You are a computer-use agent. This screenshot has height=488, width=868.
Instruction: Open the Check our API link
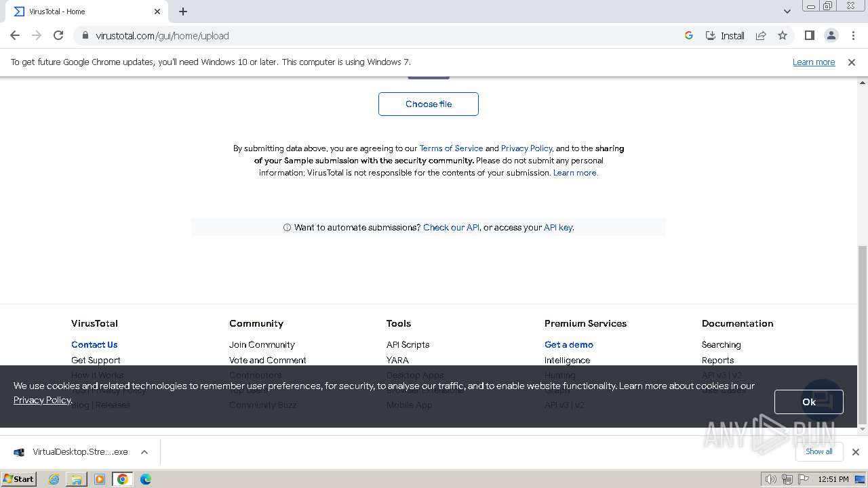(x=451, y=227)
